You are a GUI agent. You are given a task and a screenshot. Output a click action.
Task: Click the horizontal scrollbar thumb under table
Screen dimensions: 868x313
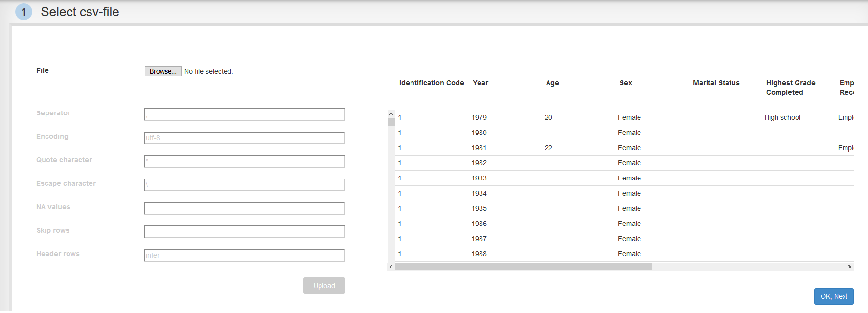524,267
